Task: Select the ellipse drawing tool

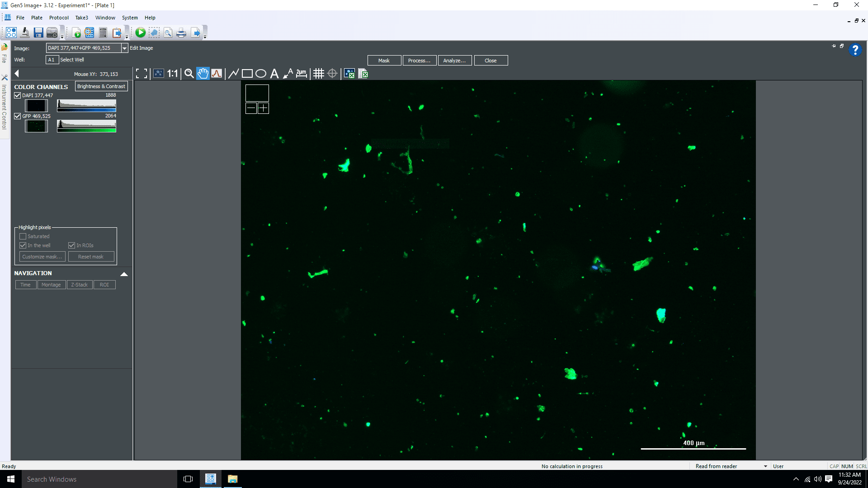Action: click(261, 74)
